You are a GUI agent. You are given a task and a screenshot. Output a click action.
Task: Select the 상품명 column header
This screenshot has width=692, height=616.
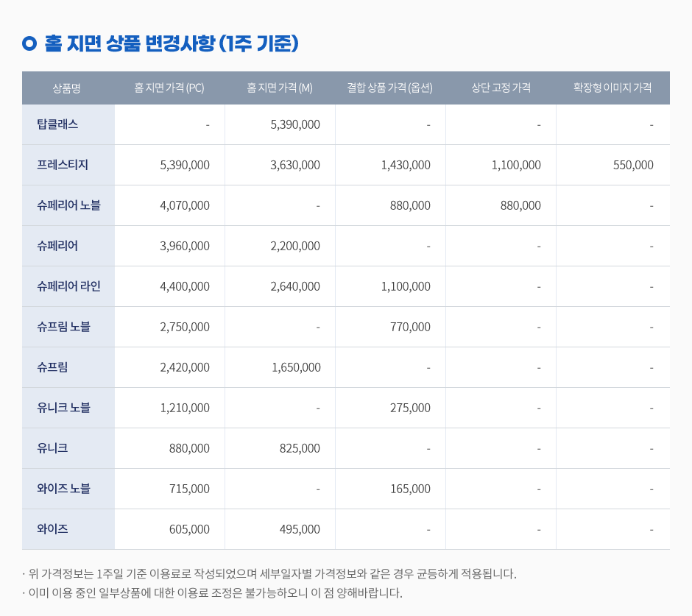coord(66,88)
